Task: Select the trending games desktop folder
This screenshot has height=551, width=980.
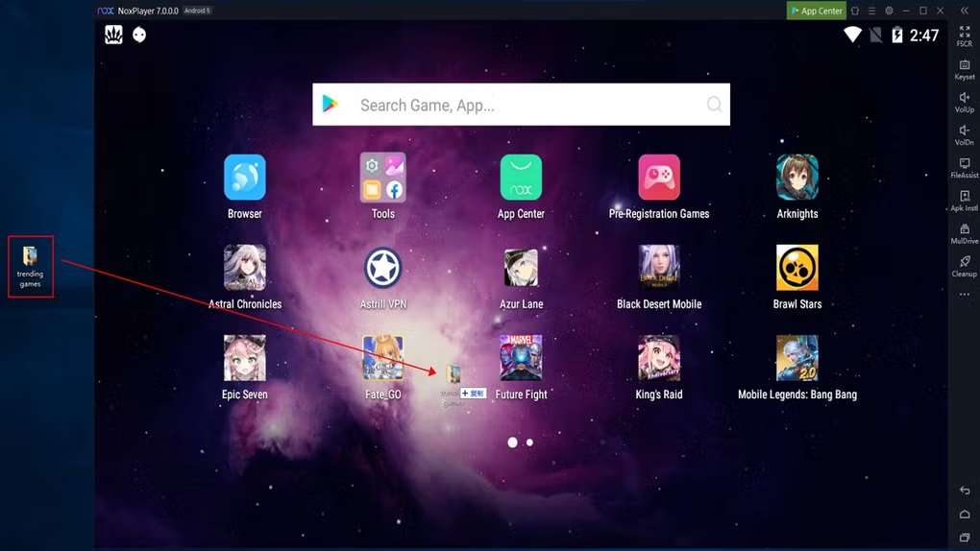Action: click(31, 266)
